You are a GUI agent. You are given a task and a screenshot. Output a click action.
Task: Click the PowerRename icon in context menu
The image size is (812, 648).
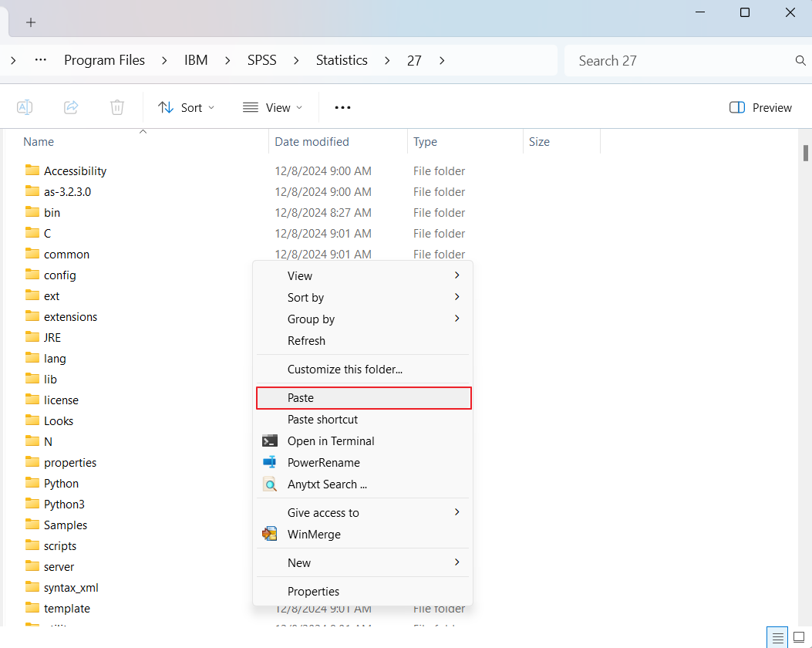pyautogui.click(x=270, y=463)
